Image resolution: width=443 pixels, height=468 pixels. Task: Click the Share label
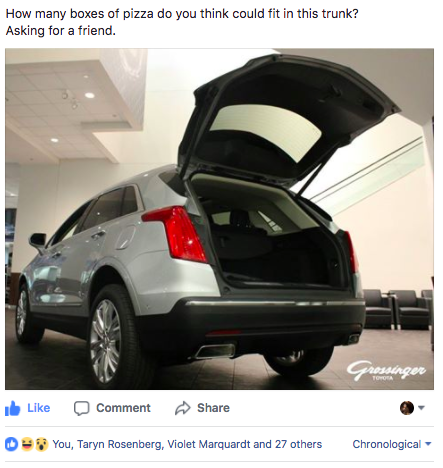[213, 408]
